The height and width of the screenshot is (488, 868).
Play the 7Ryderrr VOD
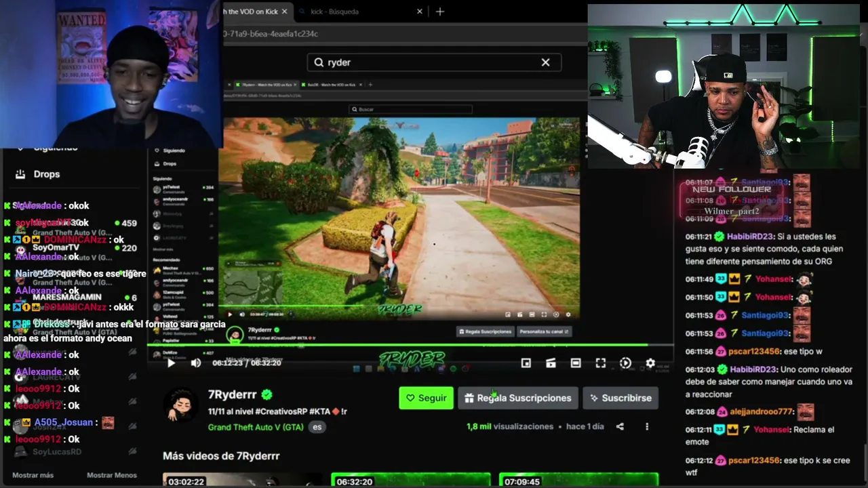coord(171,363)
